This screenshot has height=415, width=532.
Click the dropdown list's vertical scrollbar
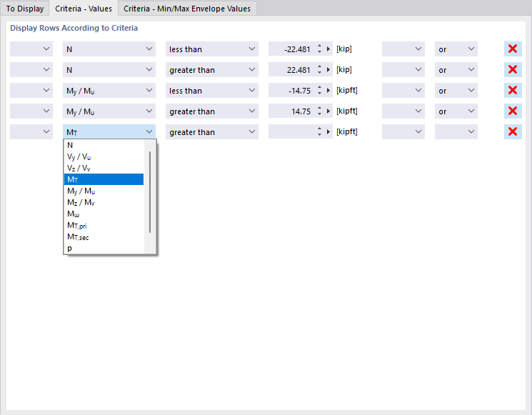pyautogui.click(x=150, y=192)
